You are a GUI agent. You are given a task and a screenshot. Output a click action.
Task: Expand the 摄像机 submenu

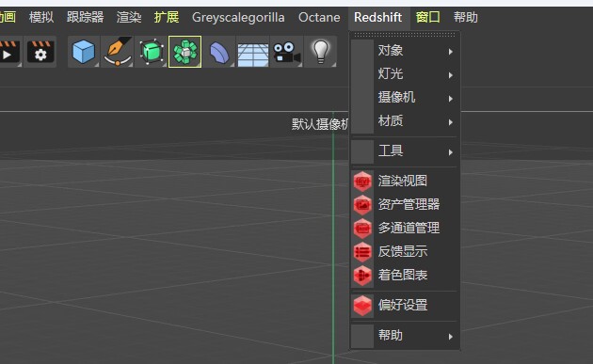pyautogui.click(x=405, y=97)
